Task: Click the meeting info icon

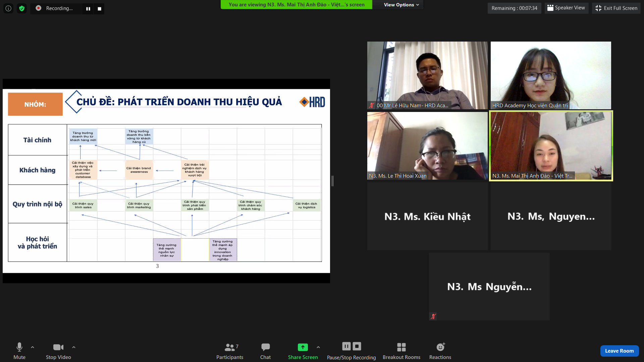Action: [x=8, y=8]
